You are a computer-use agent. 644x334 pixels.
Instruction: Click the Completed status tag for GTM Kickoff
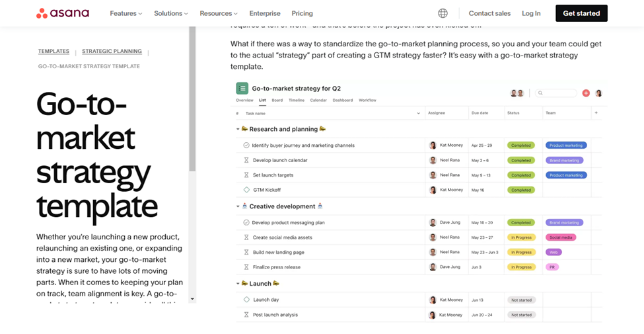[x=520, y=190]
